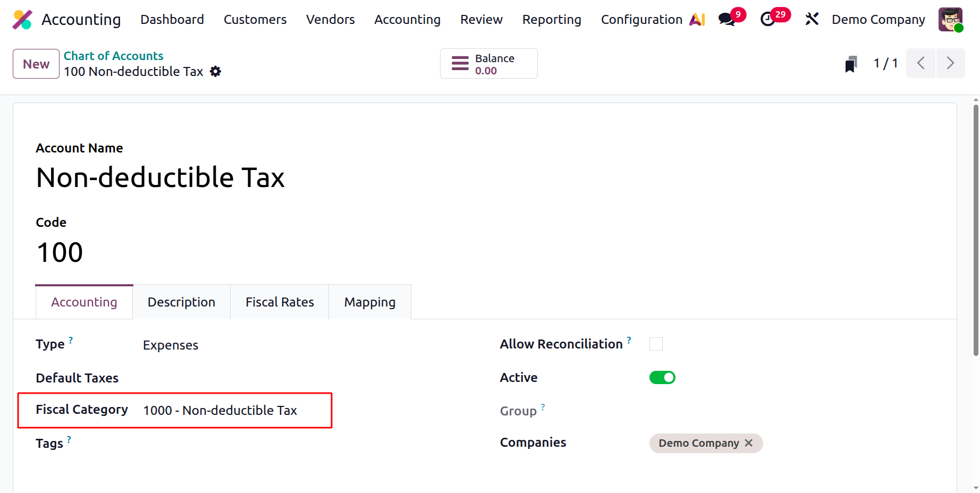The image size is (980, 493).
Task: Go to previous record arrow
Action: (x=921, y=63)
